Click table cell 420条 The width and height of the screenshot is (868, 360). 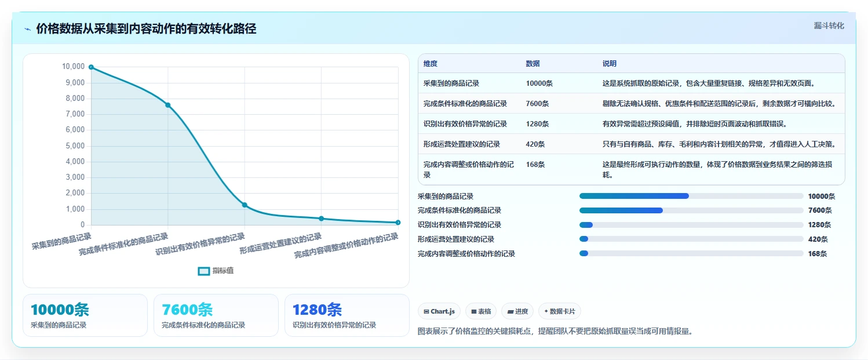[535, 144]
